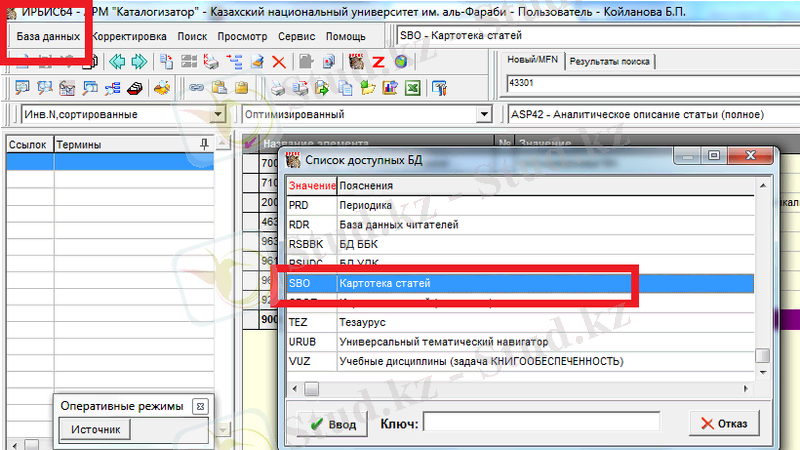This screenshot has height=450, width=800.
Task: Delete record with the red X icon
Action: 279,62
